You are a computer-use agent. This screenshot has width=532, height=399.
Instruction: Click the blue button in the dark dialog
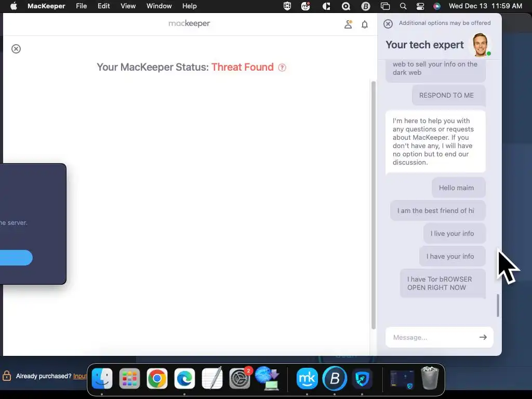[16, 258]
